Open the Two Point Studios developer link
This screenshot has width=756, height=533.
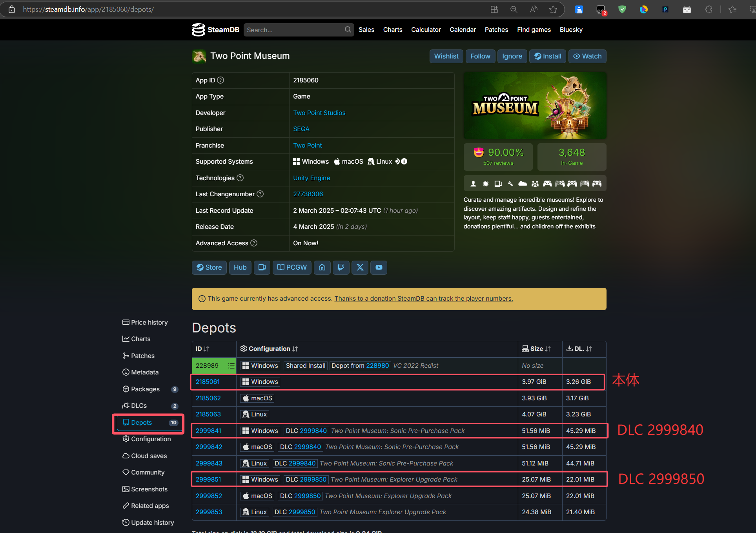point(319,113)
